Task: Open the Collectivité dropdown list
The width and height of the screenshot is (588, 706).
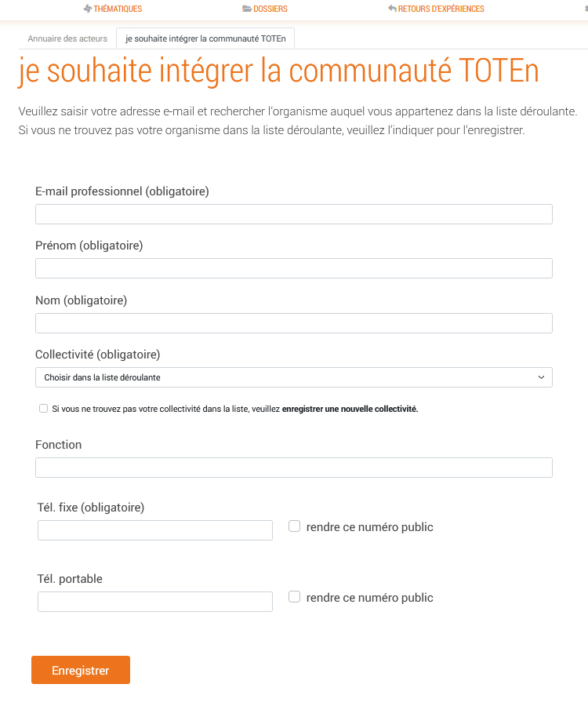Action: (293, 377)
